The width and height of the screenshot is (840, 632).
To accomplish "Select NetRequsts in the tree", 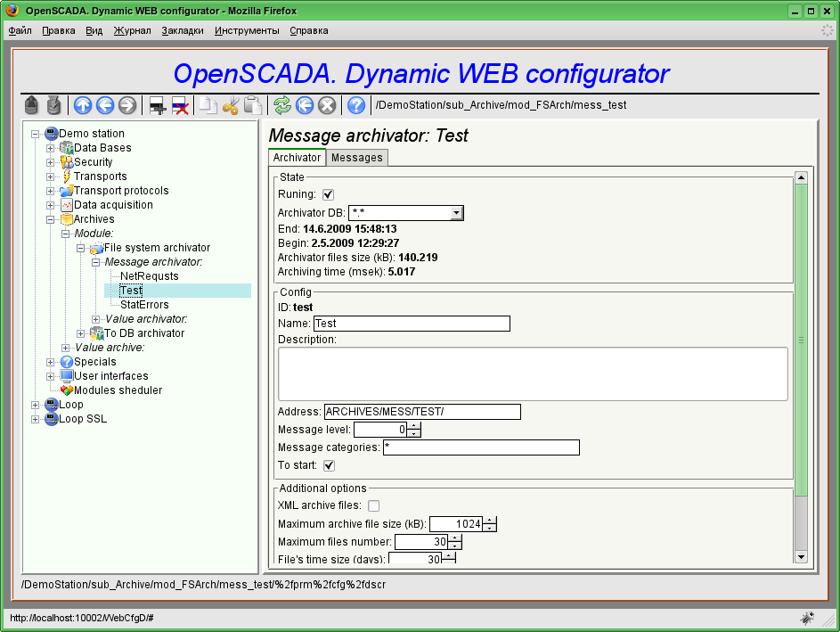I will coord(150,276).
